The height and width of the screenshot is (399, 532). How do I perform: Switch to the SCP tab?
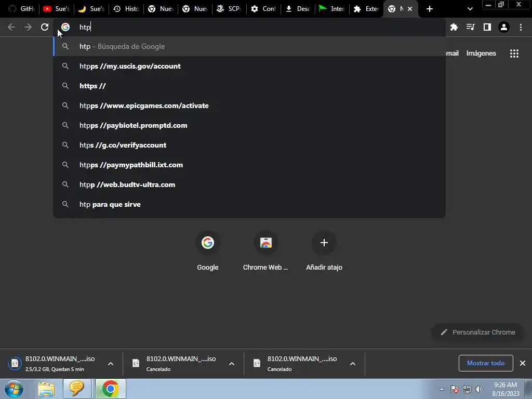pyautogui.click(x=229, y=9)
